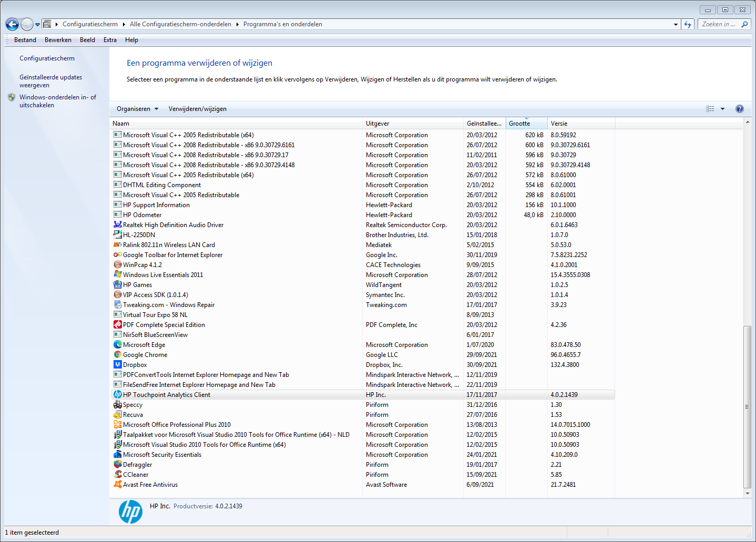Click the HP Touchpoint Analytics Client icon
The image size is (756, 542).
pos(118,395)
